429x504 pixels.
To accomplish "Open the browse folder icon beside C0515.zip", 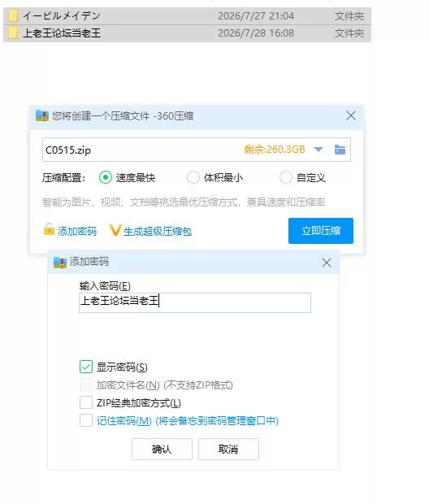I will point(340,150).
